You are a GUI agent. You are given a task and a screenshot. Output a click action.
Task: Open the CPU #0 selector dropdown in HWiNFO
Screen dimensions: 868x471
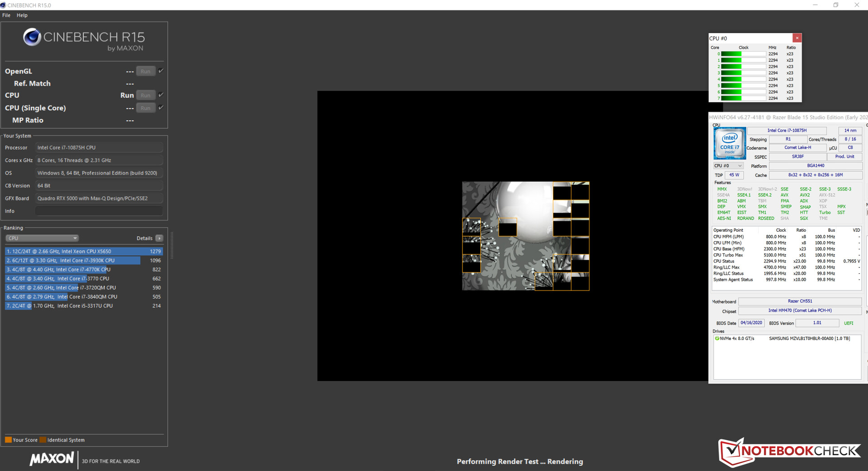pos(728,166)
